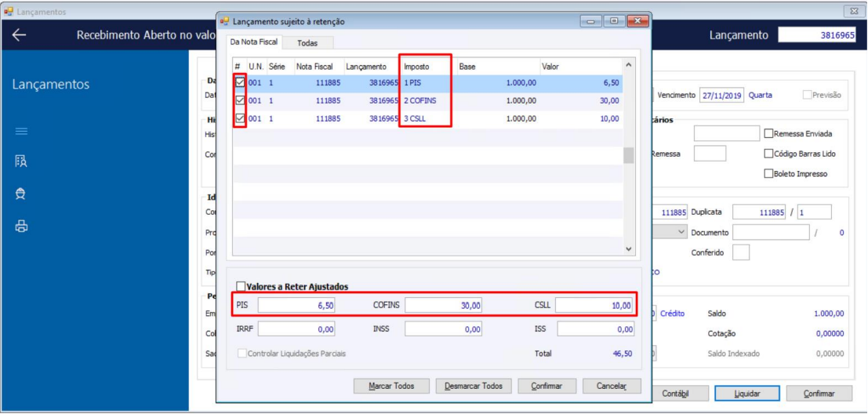Click the Crédito link text
The height and width of the screenshot is (414, 868).
[672, 314]
